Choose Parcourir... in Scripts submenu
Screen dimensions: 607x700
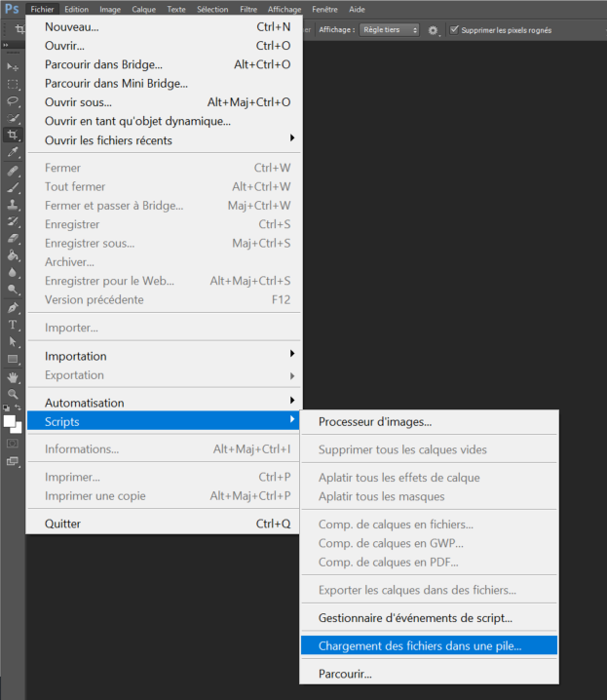click(x=429, y=674)
